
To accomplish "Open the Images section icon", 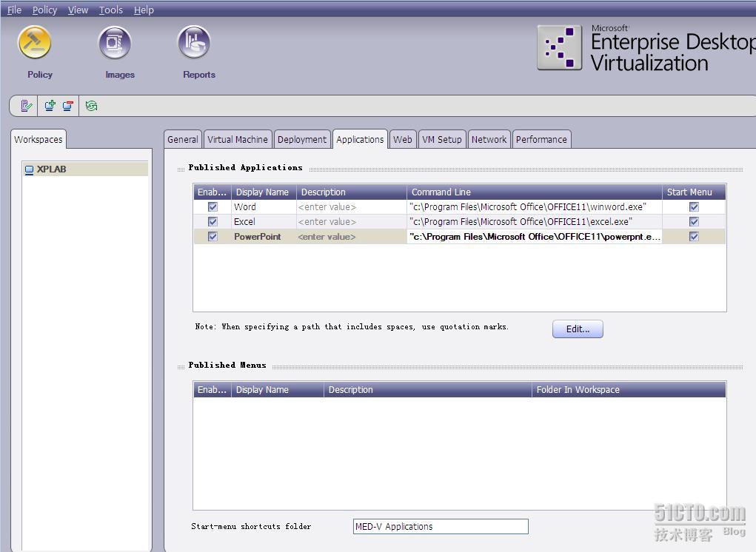I will click(x=115, y=42).
